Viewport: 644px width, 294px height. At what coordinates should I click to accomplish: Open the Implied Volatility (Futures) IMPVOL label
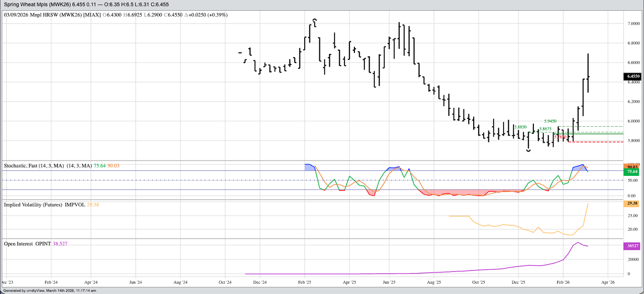[x=44, y=205]
